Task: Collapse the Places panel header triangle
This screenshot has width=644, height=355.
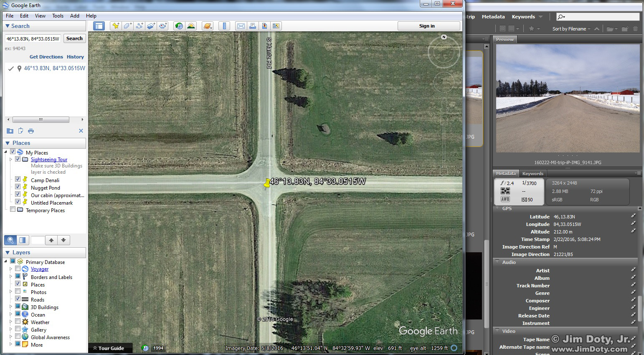Action: (x=8, y=143)
